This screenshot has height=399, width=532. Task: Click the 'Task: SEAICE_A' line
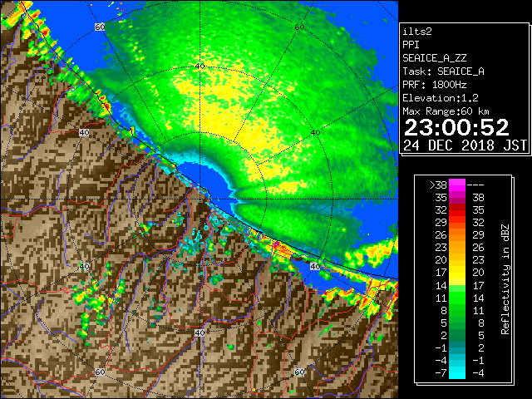click(x=443, y=71)
